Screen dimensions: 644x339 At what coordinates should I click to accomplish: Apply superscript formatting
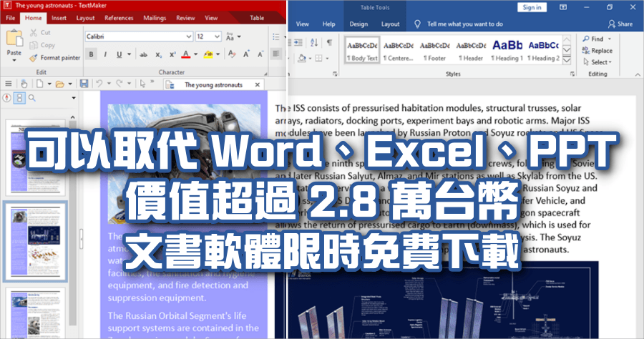(x=172, y=54)
